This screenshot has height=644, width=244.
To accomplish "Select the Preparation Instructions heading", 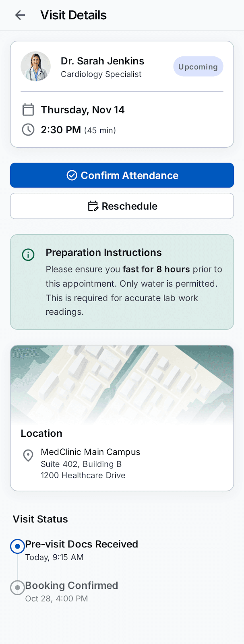I will (x=103, y=252).
